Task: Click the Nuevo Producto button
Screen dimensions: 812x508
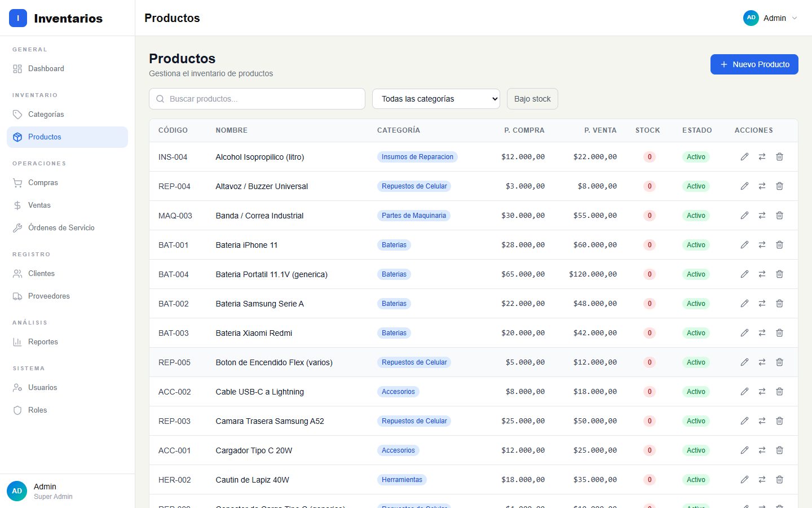Action: pos(754,64)
